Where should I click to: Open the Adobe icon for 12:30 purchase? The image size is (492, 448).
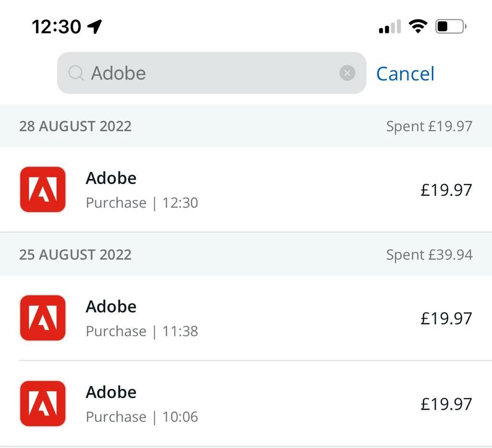[43, 189]
